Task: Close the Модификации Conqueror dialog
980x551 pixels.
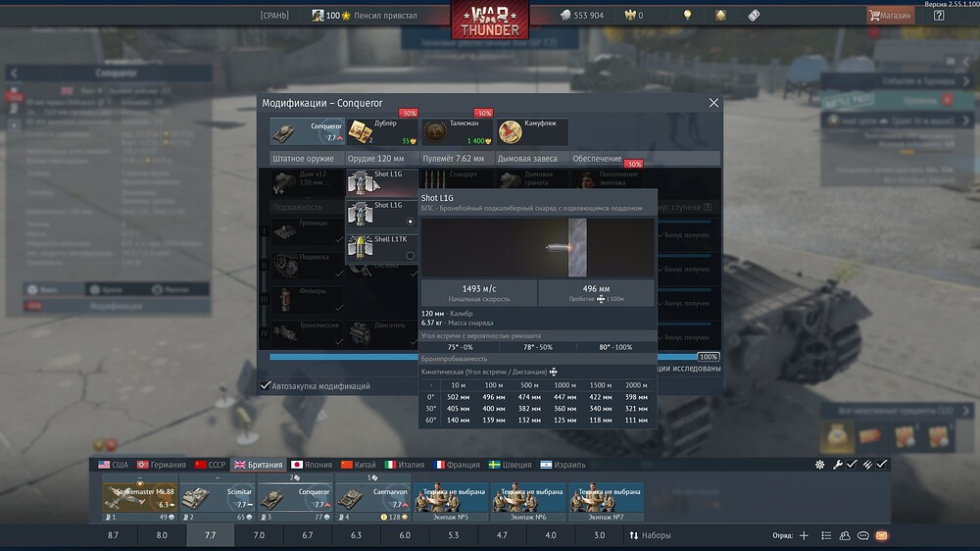Action: coord(713,103)
